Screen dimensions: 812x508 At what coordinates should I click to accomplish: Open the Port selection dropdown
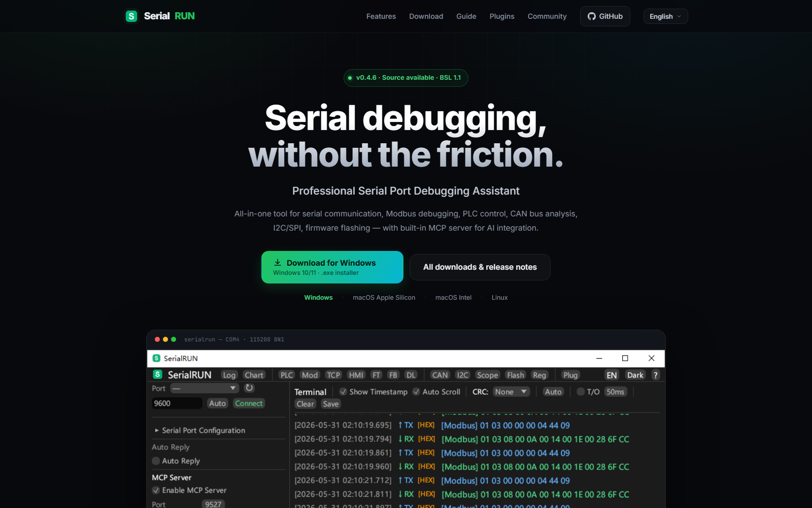coord(205,388)
